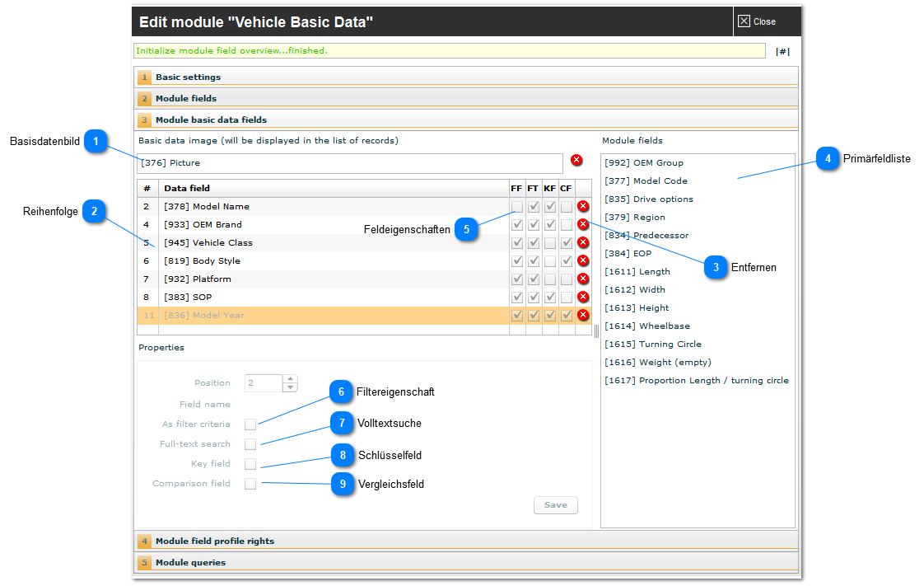Remove the Model Name field row
The image size is (924, 586).
click(x=583, y=206)
